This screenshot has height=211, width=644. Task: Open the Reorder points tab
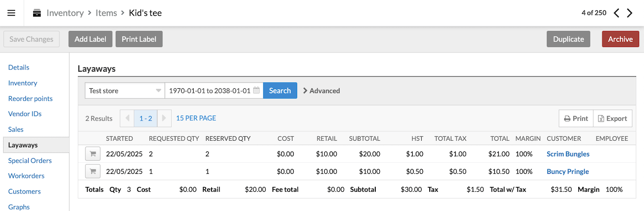pyautogui.click(x=30, y=99)
